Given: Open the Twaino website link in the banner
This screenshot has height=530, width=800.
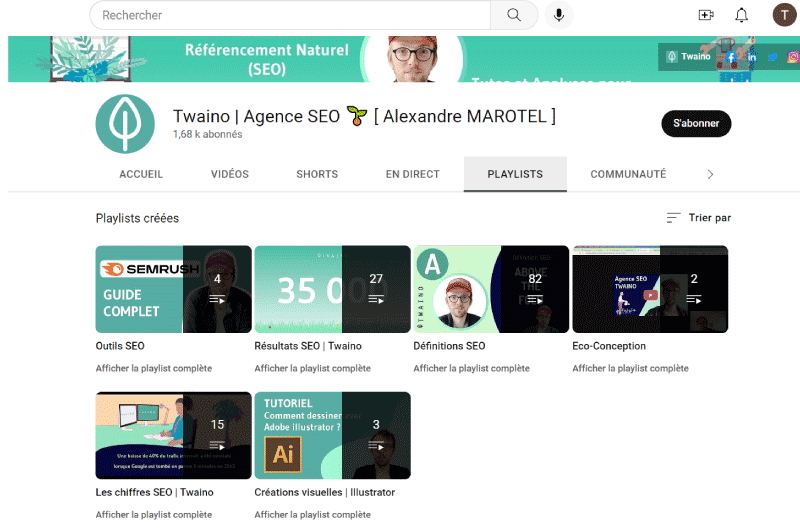Looking at the screenshot, I should click(x=689, y=57).
